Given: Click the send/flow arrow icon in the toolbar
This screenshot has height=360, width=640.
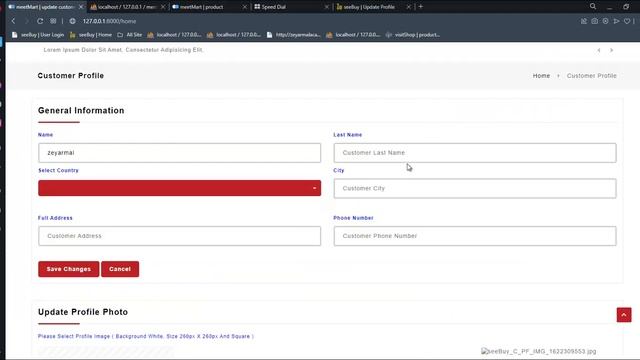Looking at the screenshot, I should tap(616, 21).
